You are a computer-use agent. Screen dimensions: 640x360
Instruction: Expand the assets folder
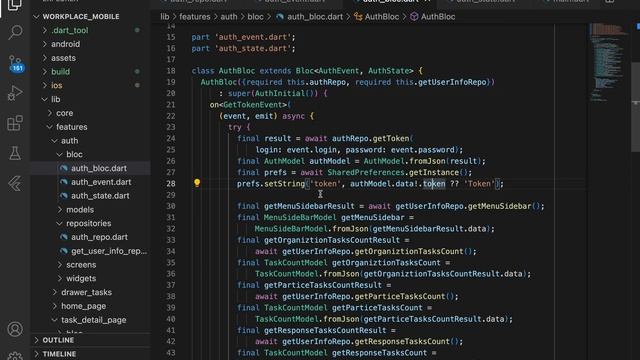[x=45, y=58]
